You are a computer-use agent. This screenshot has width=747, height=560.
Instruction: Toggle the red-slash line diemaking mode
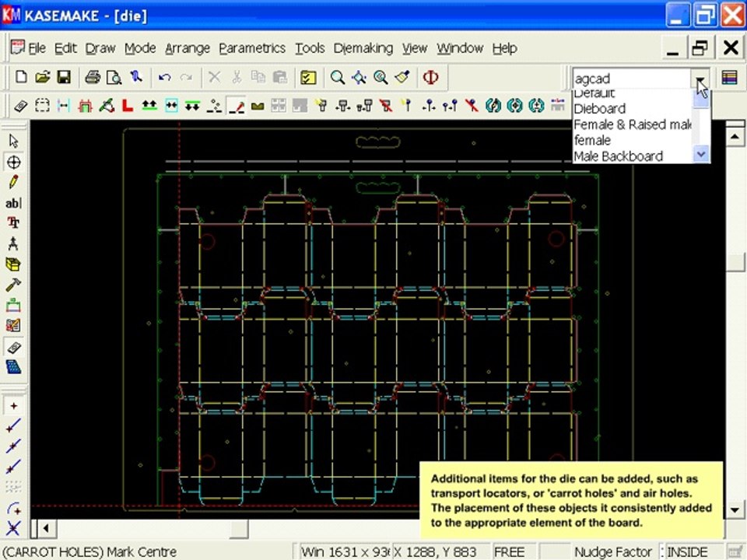pyautogui.click(x=237, y=106)
